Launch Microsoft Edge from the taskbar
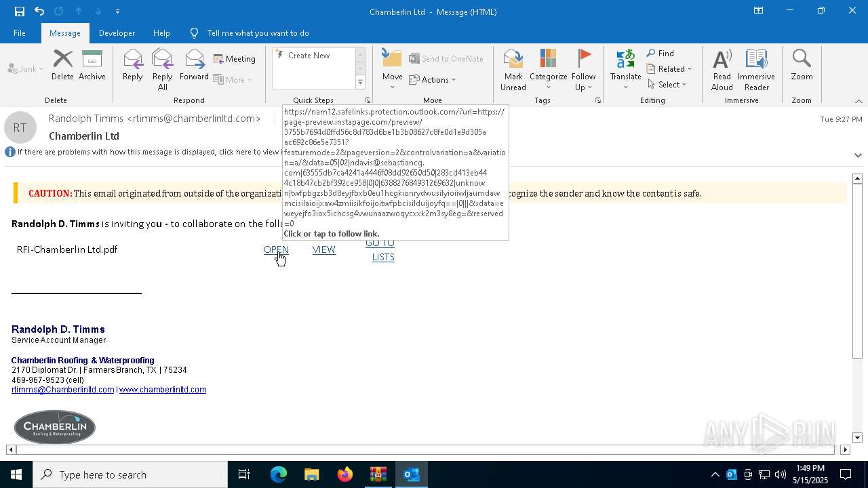The width and height of the screenshot is (868, 488). [279, 474]
